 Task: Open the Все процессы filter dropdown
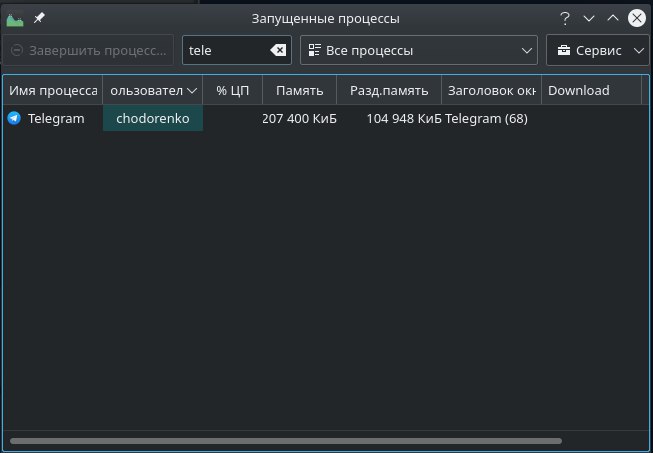[x=419, y=50]
